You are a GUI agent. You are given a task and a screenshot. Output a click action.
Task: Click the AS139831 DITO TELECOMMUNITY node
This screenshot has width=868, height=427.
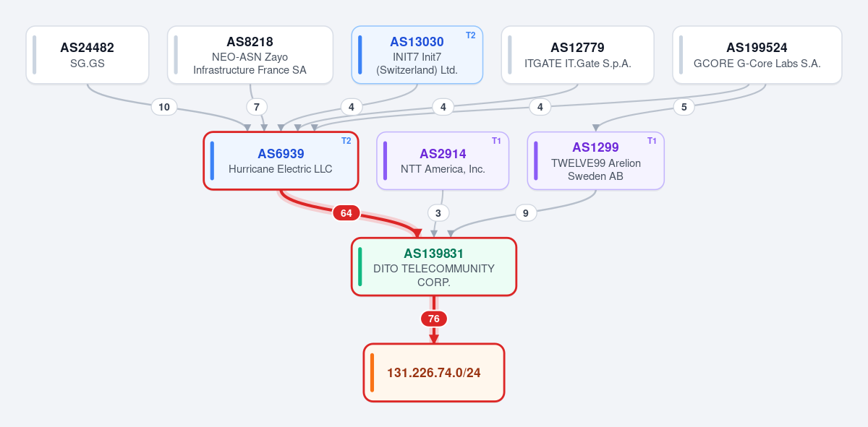point(434,267)
